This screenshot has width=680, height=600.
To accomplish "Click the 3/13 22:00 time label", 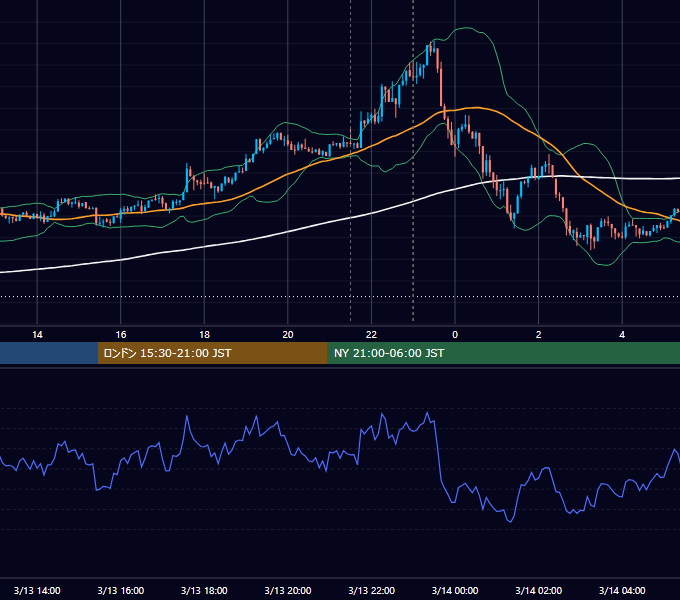I will (372, 590).
